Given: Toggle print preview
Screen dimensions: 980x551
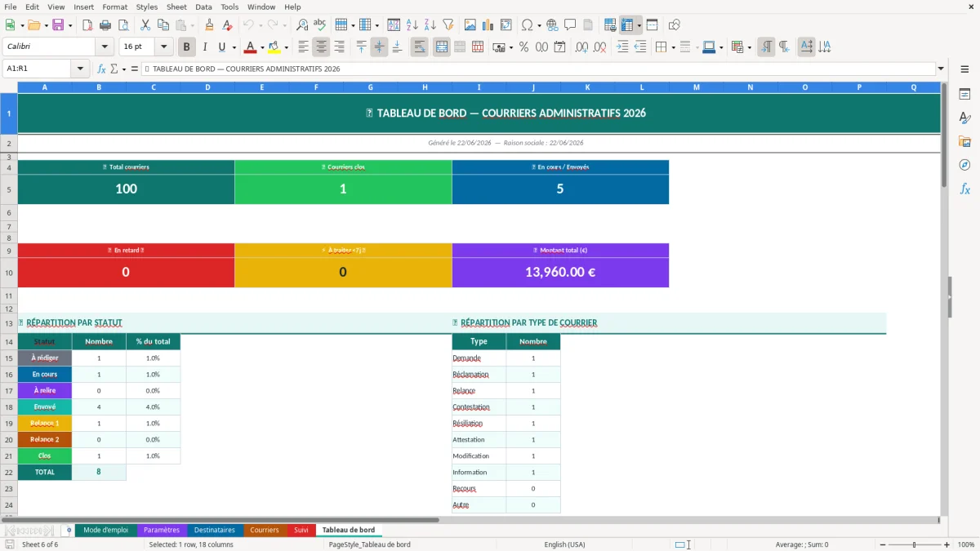Looking at the screenshot, I should pos(122,25).
